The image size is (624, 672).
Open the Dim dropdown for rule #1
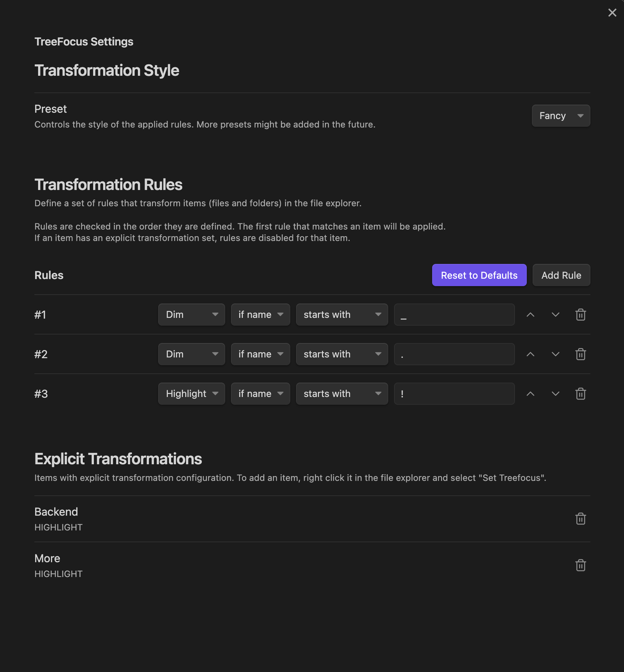pos(191,315)
